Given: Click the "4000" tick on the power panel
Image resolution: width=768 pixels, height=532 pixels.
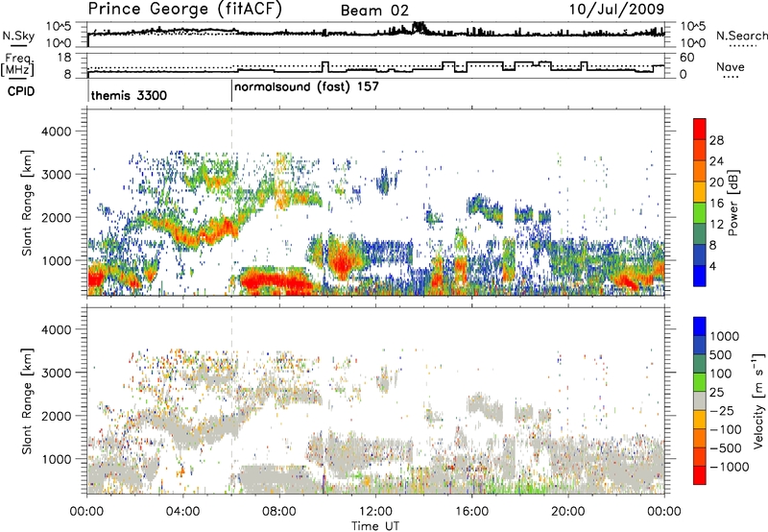Looking at the screenshot, I should coord(56,132).
